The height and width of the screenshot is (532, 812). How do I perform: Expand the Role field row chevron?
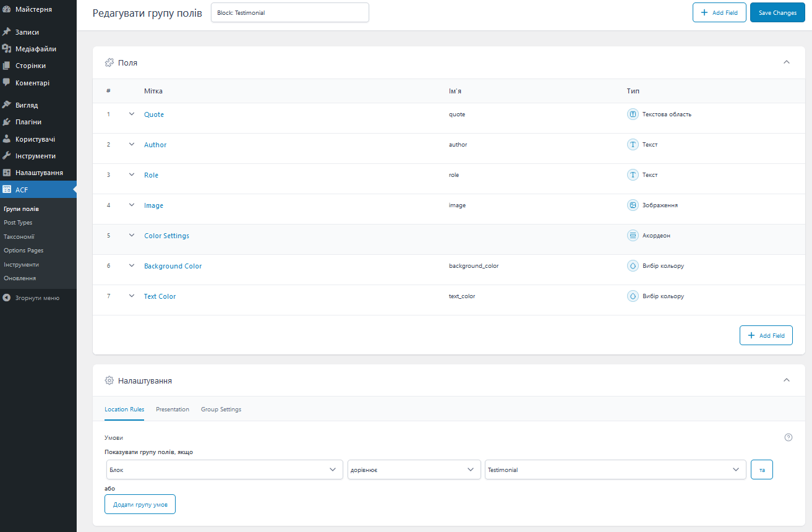coord(132,174)
